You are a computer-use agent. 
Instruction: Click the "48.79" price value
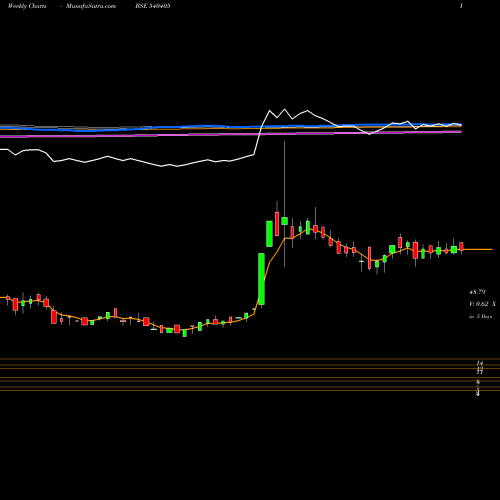tap(477, 292)
